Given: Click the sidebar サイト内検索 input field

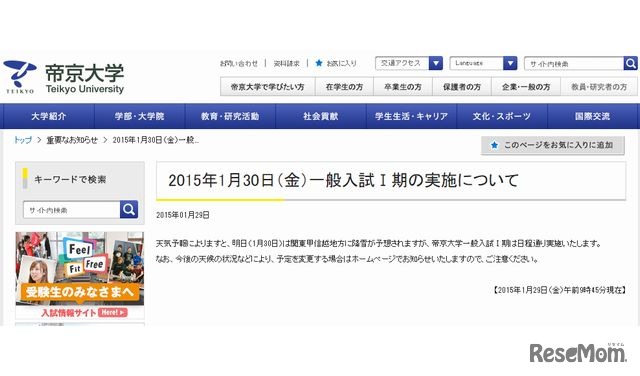Looking at the screenshot, I should point(71,210).
